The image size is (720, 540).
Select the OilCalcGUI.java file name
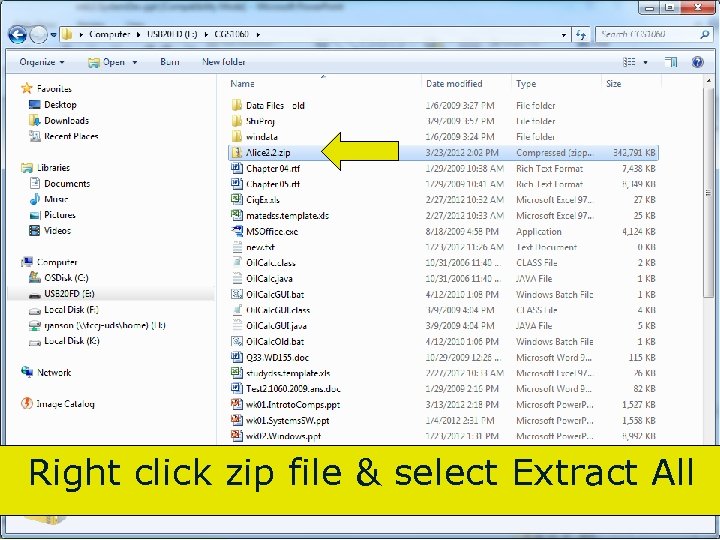(x=276, y=326)
